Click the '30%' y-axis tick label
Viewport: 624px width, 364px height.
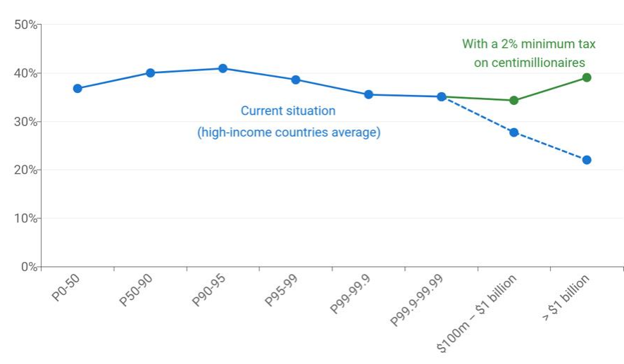tap(25, 122)
